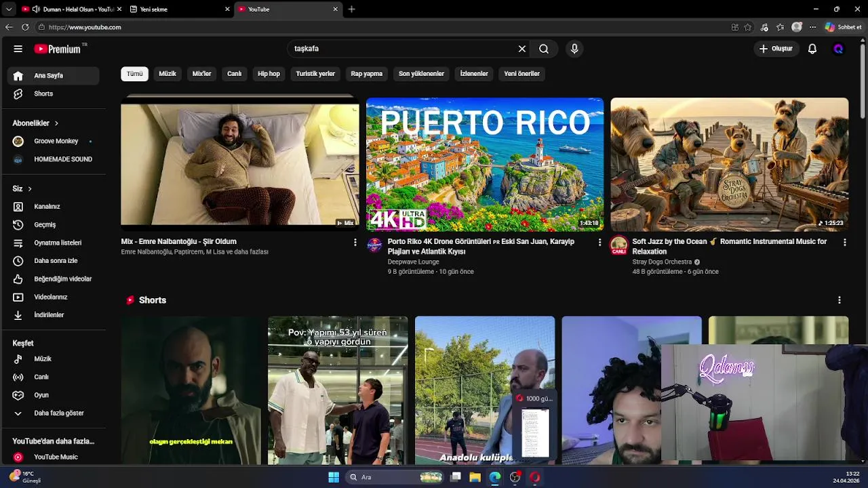The width and height of the screenshot is (868, 488).
Task: Start voice search with the microphone
Action: 574,49
